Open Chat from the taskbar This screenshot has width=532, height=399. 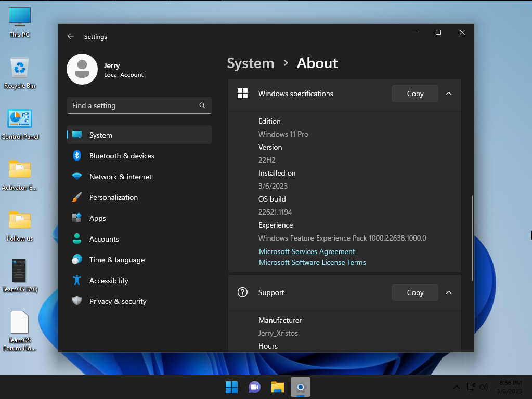[x=254, y=387]
